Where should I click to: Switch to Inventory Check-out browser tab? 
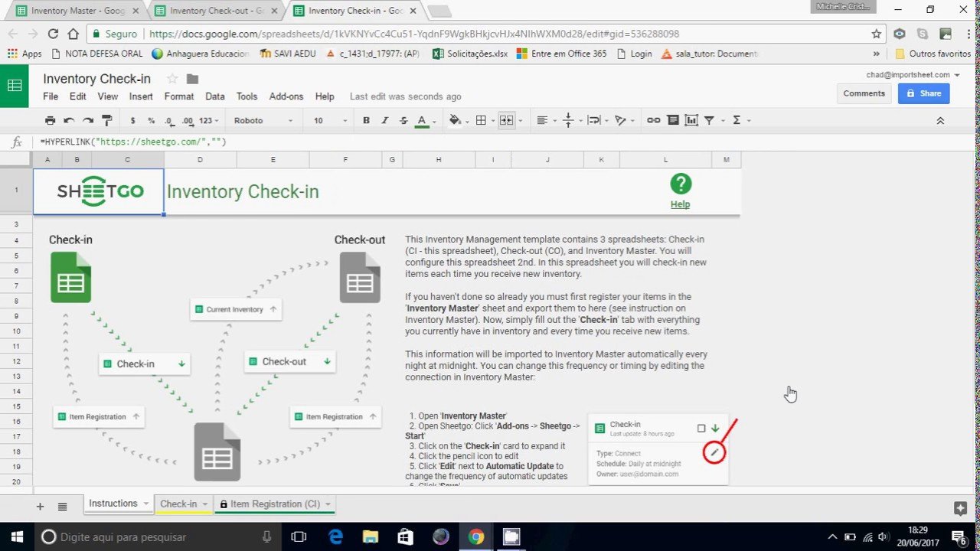click(x=218, y=11)
